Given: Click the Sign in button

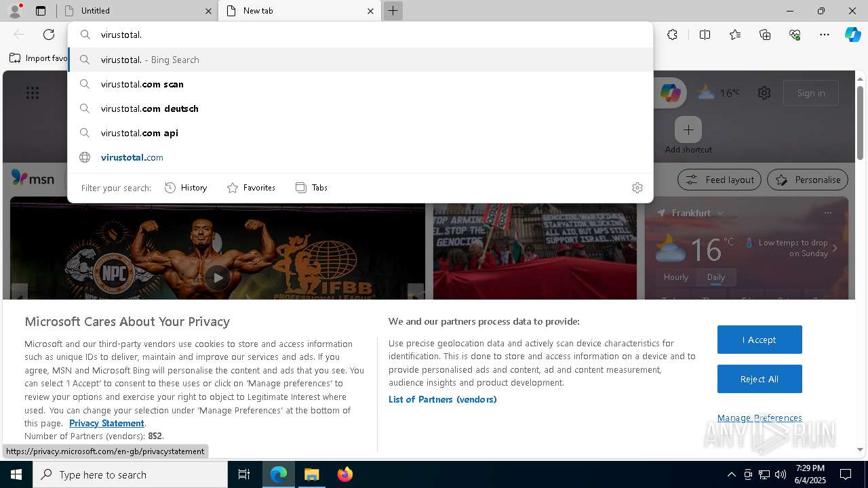Looking at the screenshot, I should pyautogui.click(x=811, y=93).
